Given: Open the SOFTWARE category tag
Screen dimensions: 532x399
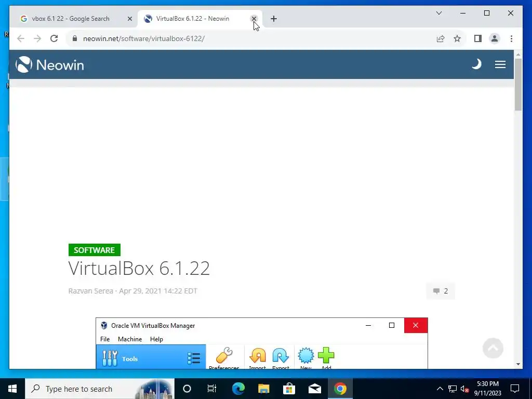Looking at the screenshot, I should [95, 250].
